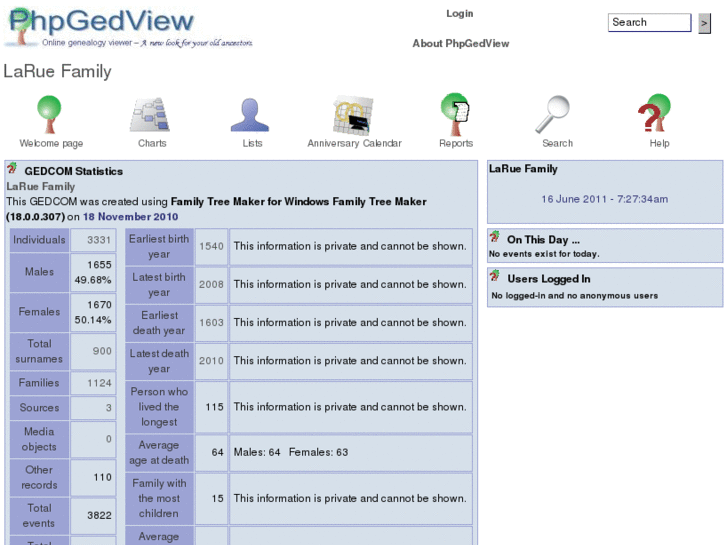Click the Latest birth year 2008
The height and width of the screenshot is (545, 727).
211,284
